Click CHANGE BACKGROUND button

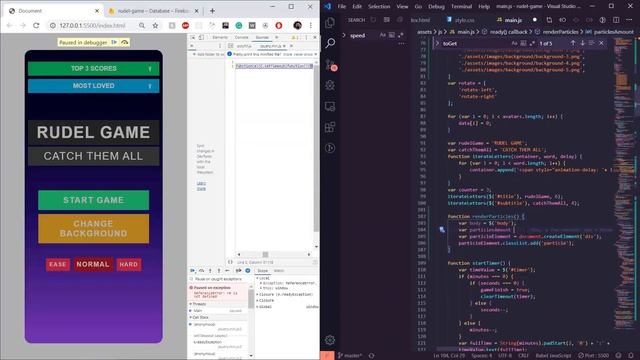[93, 229]
